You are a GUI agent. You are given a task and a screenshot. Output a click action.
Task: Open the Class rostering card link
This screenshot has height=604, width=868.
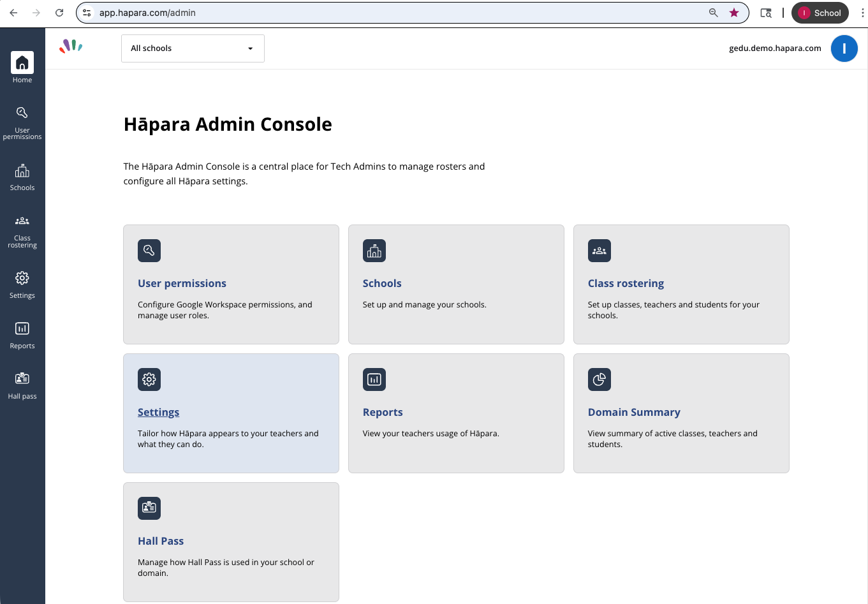[626, 283]
